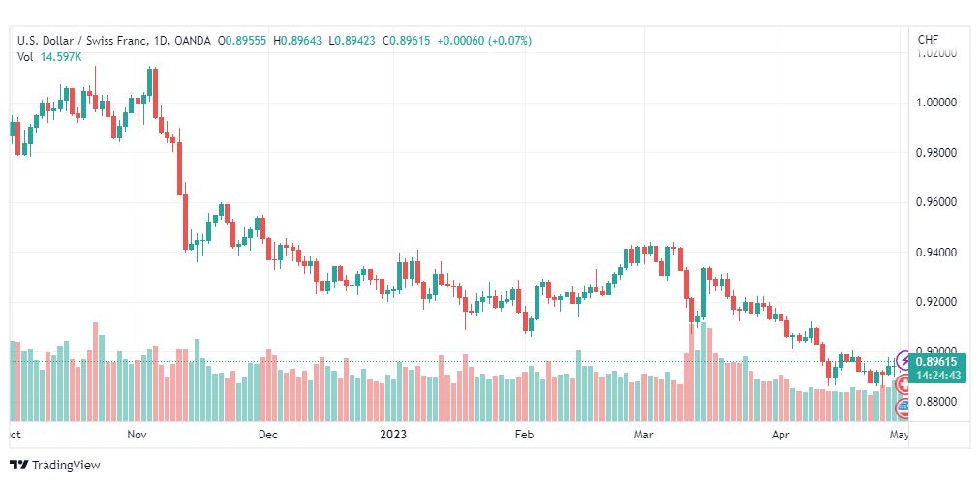Select the U.S. Dollar / Swiss Franc title
Screen dimensions: 980x482
click(83, 41)
